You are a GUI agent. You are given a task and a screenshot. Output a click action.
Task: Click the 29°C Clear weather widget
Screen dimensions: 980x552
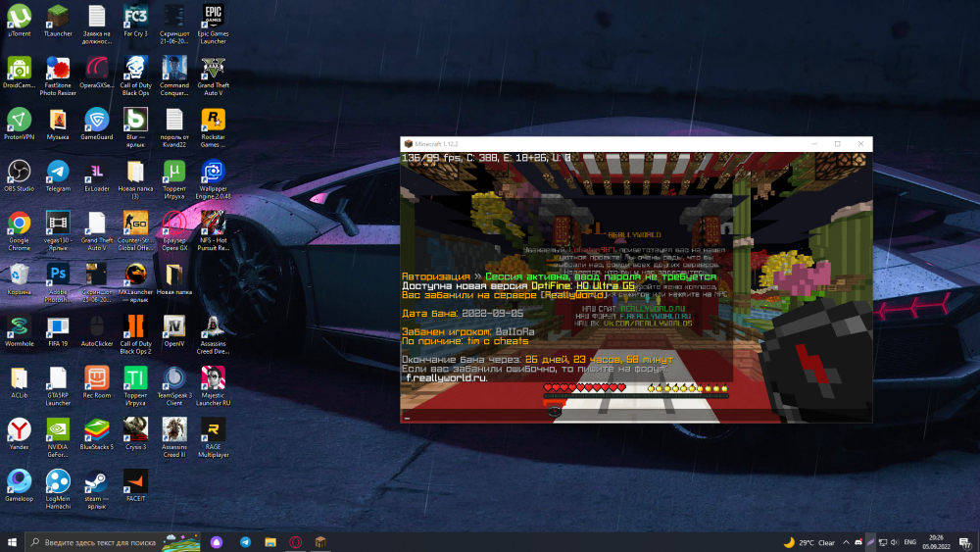pos(809,542)
